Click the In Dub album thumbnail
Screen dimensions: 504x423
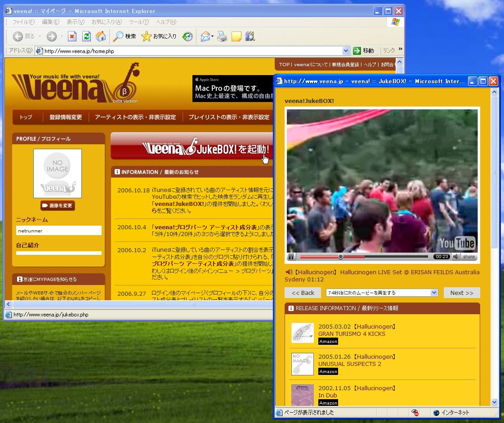coord(303,395)
